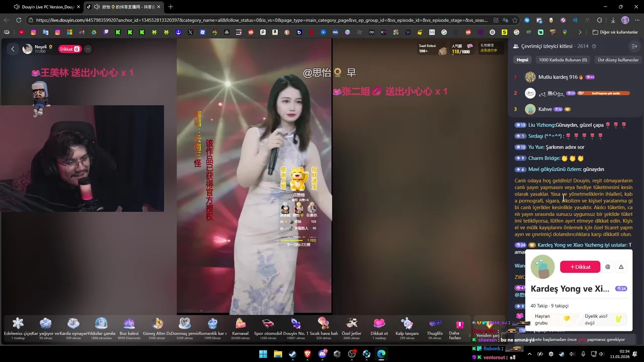Open the streamer Neşeli avatar
The width and height of the screenshot is (644, 362).
coord(27,49)
